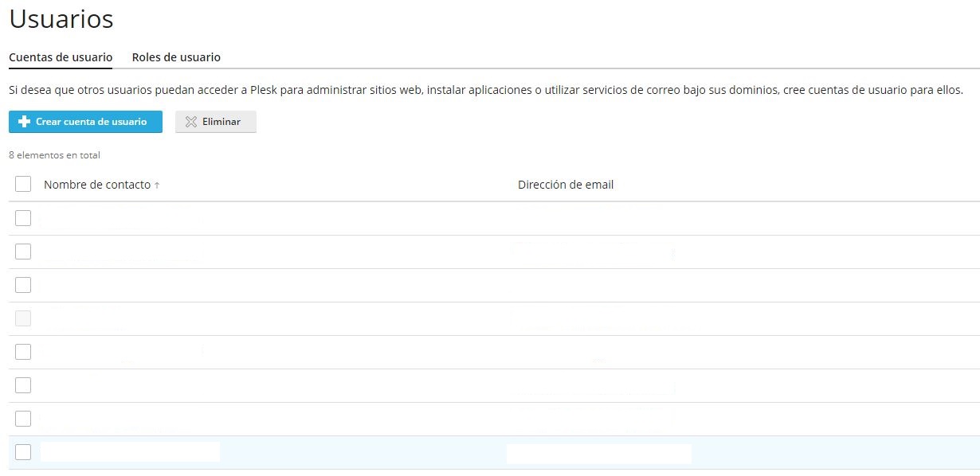Mark the sixth user row checkbox
The width and height of the screenshot is (980, 476).
pos(23,385)
